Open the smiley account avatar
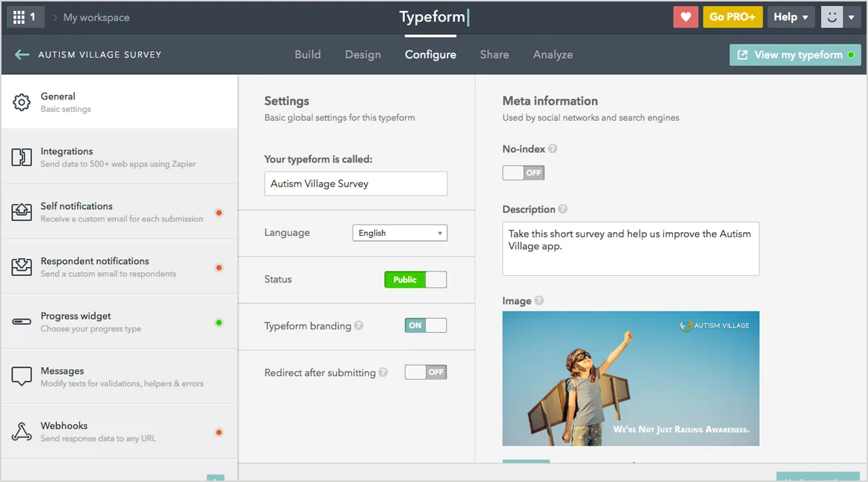 (832, 17)
